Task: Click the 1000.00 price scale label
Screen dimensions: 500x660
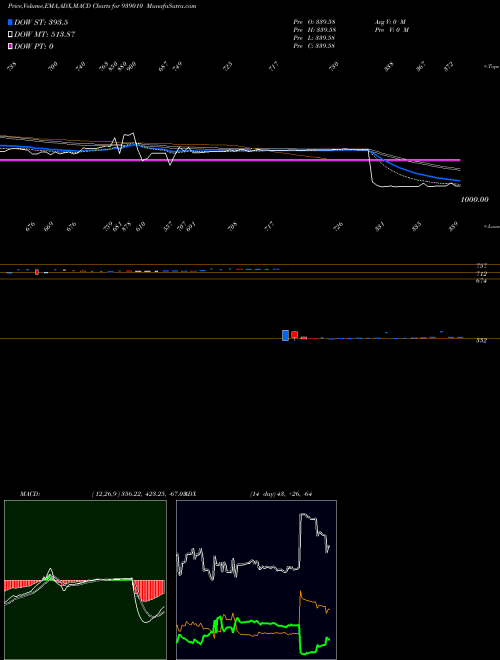Action: pos(475,200)
